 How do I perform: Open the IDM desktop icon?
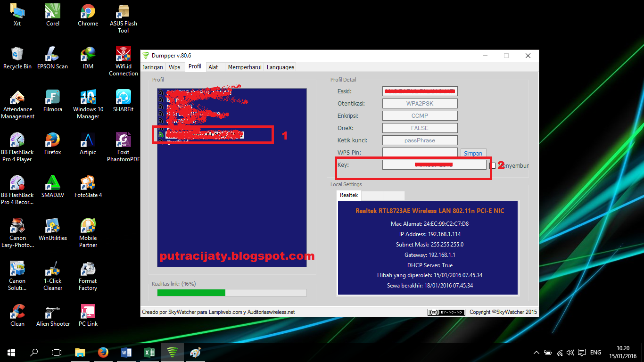click(88, 58)
